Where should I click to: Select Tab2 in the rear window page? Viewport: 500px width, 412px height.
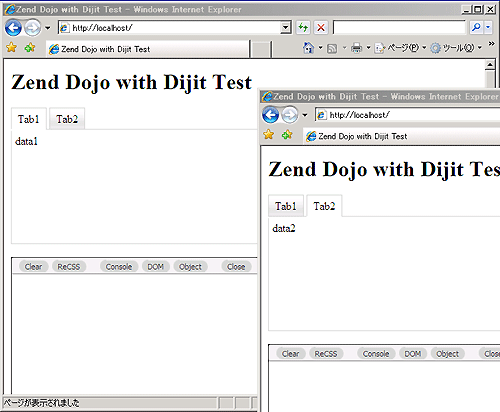67,119
